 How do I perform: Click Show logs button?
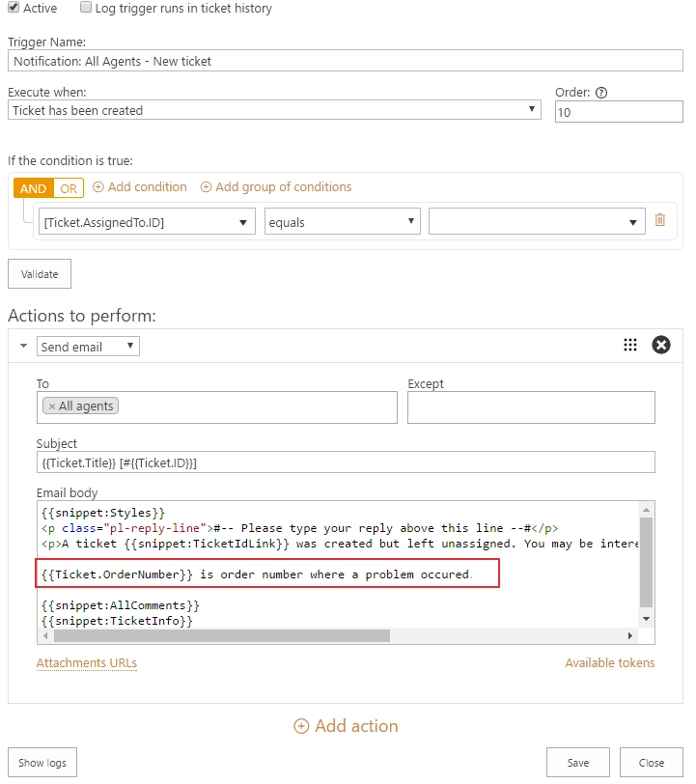point(42,763)
